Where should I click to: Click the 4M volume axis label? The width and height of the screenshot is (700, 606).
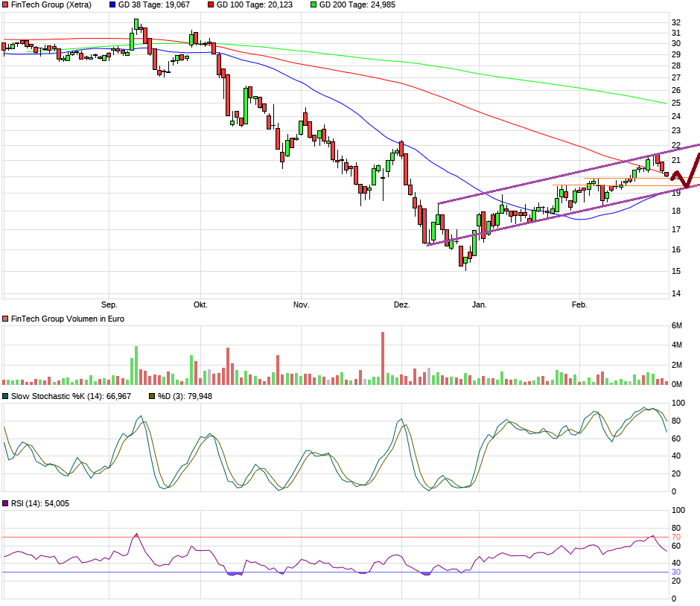(677, 345)
